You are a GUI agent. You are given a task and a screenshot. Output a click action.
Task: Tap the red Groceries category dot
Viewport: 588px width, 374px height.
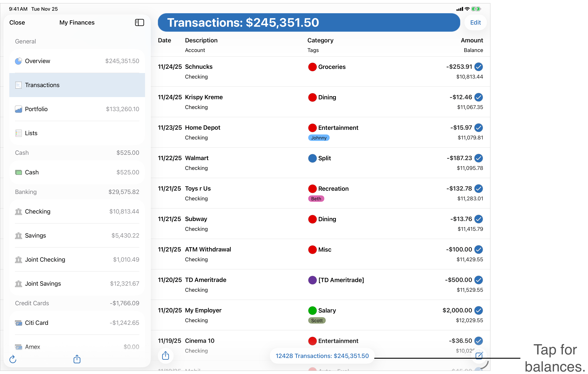pos(312,67)
